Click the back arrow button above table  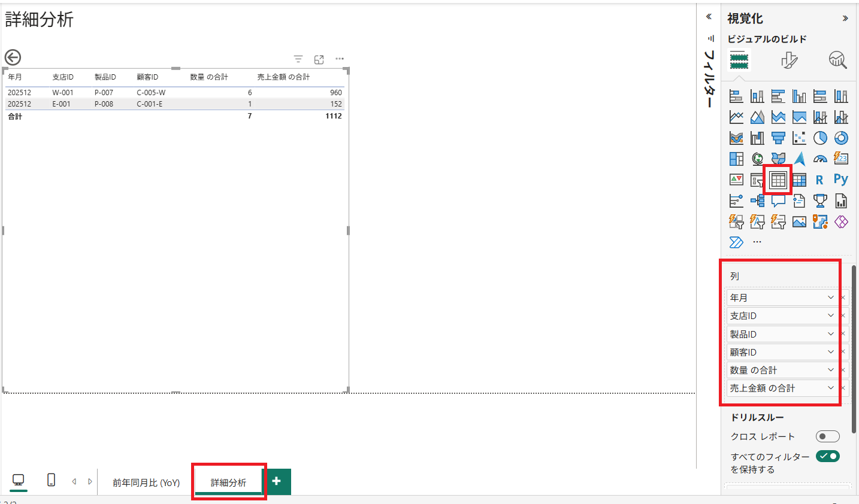tap(13, 57)
